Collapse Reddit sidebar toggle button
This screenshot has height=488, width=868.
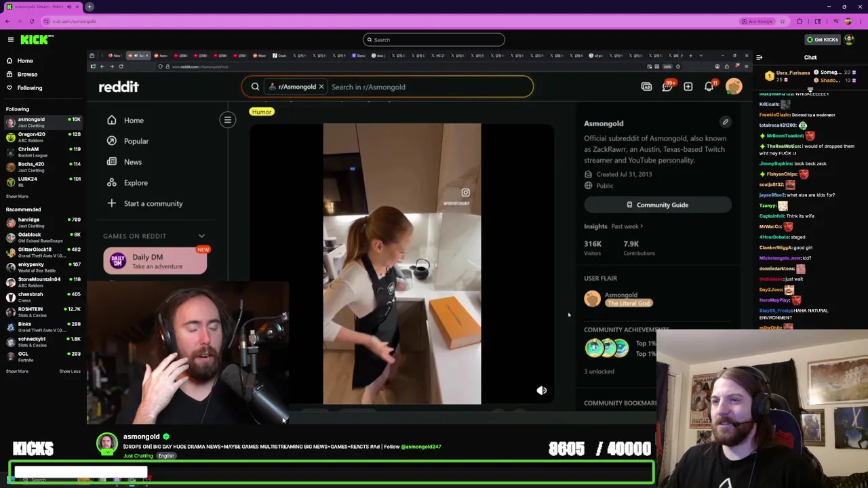click(x=228, y=120)
